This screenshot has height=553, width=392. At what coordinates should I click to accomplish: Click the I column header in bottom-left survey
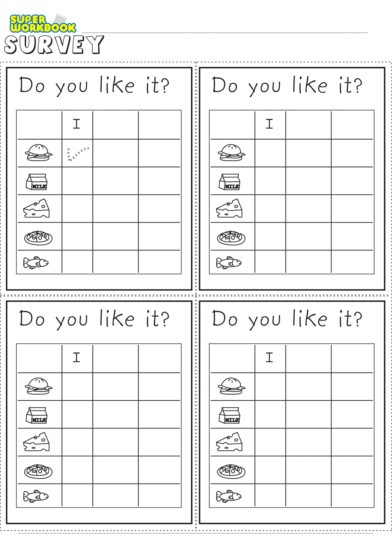tap(77, 358)
